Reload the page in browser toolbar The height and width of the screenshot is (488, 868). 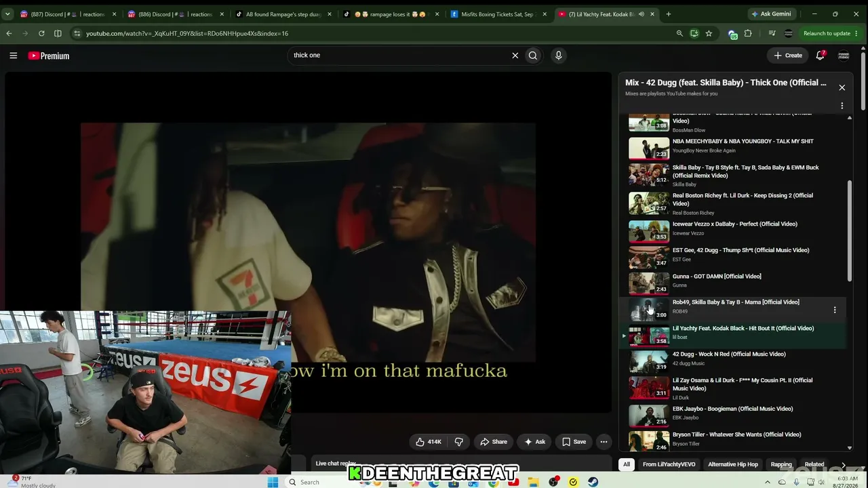(x=41, y=33)
